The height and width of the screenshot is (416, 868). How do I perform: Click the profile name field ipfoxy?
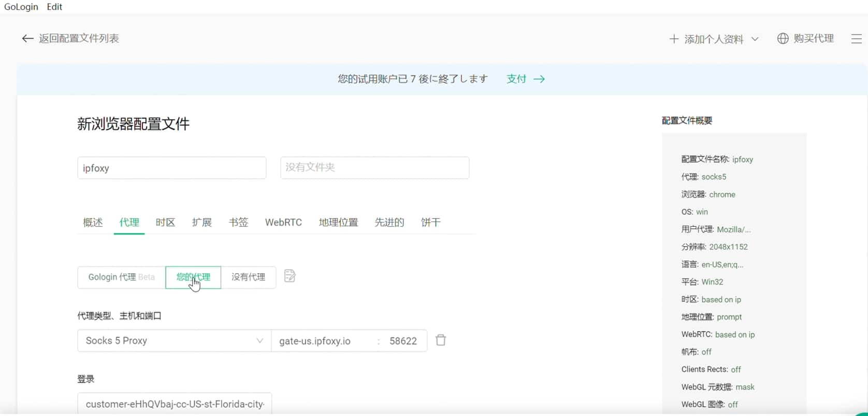click(172, 168)
